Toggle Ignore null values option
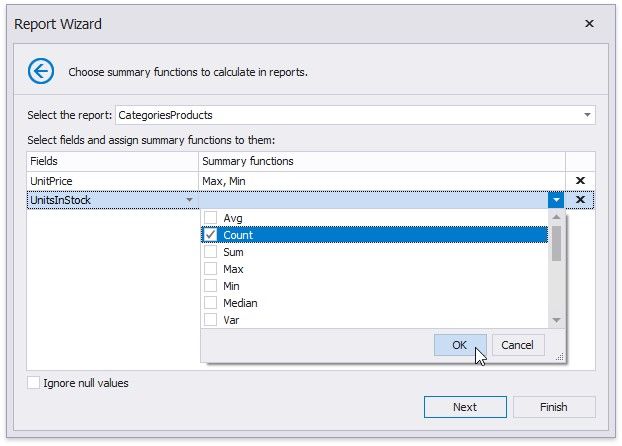The width and height of the screenshot is (622, 446). (x=34, y=383)
